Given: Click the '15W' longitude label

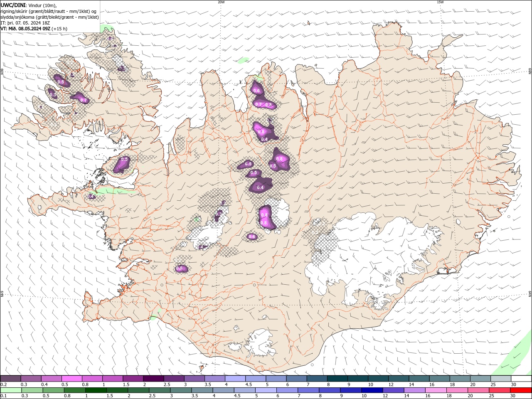Looking at the screenshot, I should (x=440, y=2).
